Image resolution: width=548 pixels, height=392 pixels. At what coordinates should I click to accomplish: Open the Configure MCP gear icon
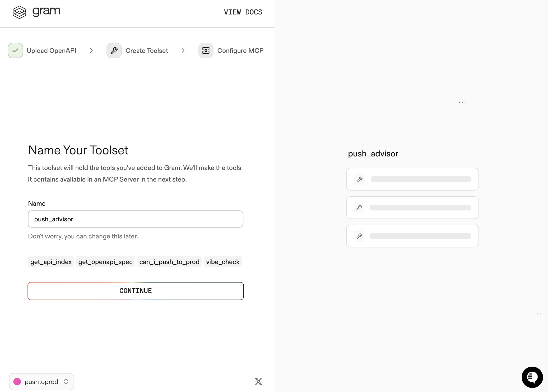click(206, 50)
